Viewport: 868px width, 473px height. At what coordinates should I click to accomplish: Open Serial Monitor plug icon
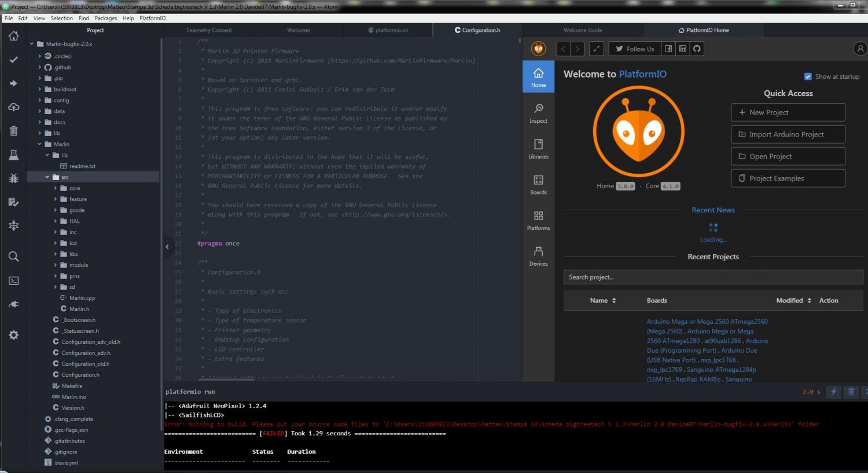coord(13,305)
